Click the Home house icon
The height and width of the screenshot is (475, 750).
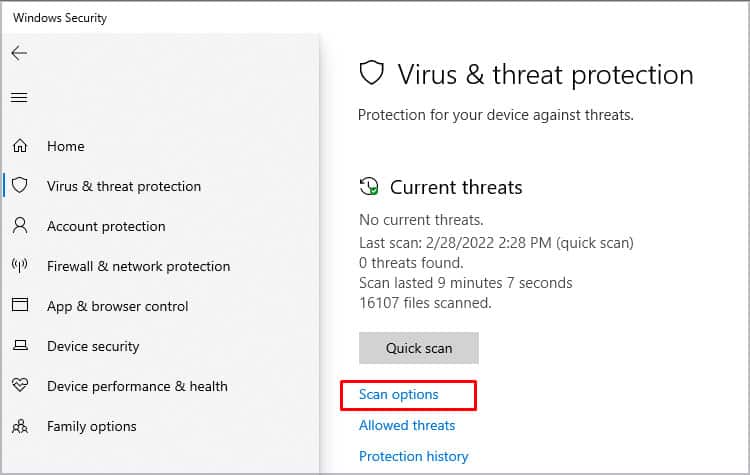(19, 146)
